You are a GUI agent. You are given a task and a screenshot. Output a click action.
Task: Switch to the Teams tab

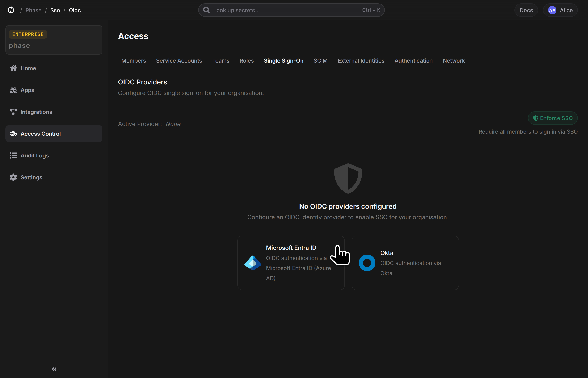tap(221, 61)
